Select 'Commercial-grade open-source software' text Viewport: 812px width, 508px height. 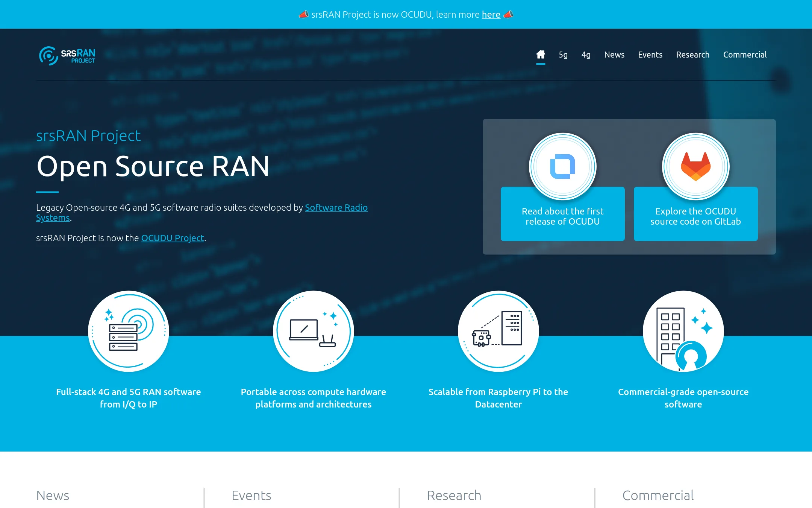(683, 398)
